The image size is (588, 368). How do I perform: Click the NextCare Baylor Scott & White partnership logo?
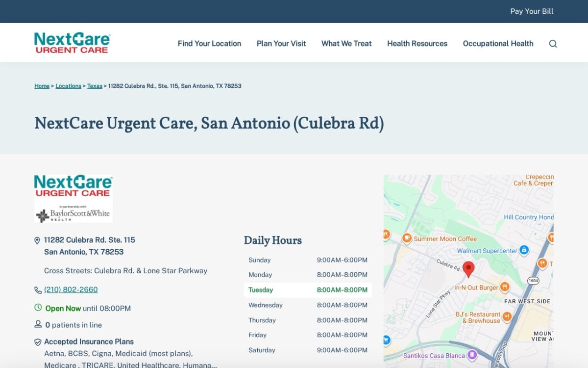tap(73, 199)
